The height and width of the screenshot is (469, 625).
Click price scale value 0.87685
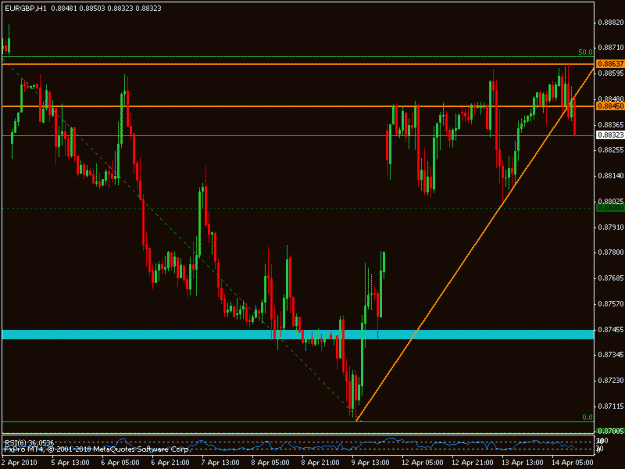(x=610, y=278)
